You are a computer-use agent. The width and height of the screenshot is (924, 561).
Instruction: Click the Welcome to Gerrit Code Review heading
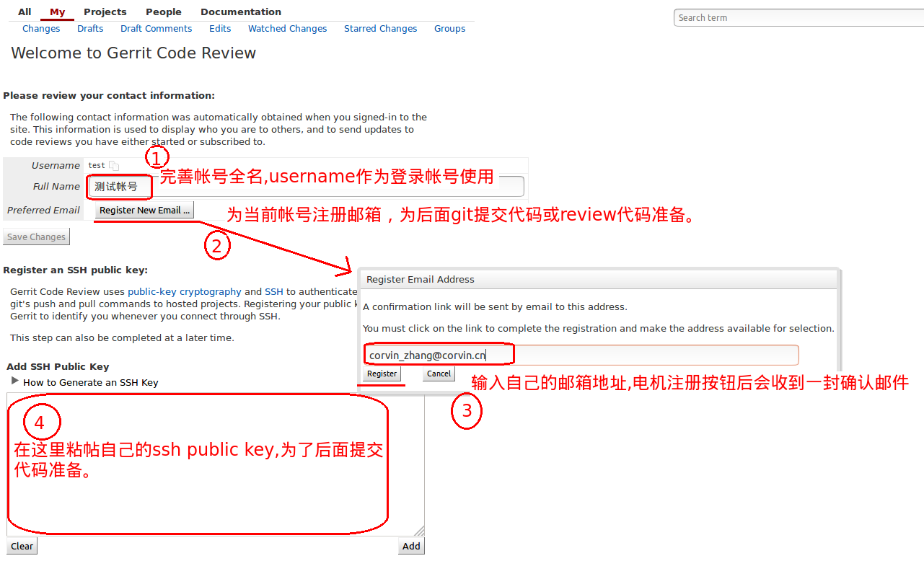pos(133,53)
